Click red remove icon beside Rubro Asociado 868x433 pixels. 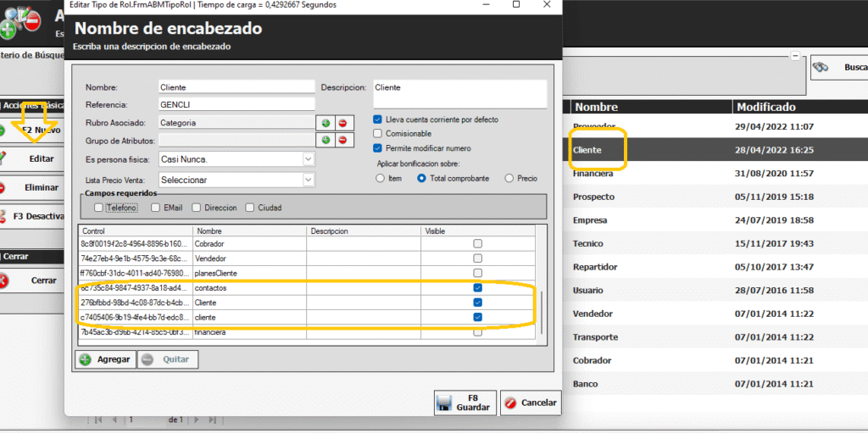point(344,123)
